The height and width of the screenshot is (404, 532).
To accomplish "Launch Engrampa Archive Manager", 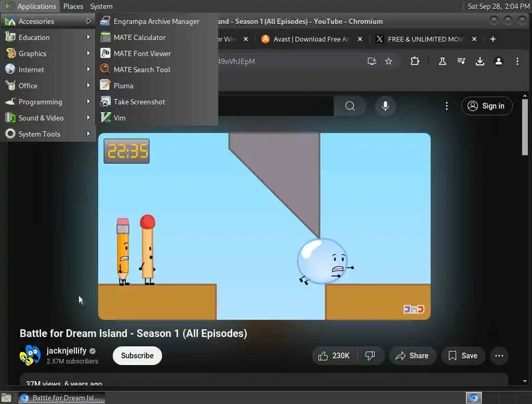I will (156, 21).
